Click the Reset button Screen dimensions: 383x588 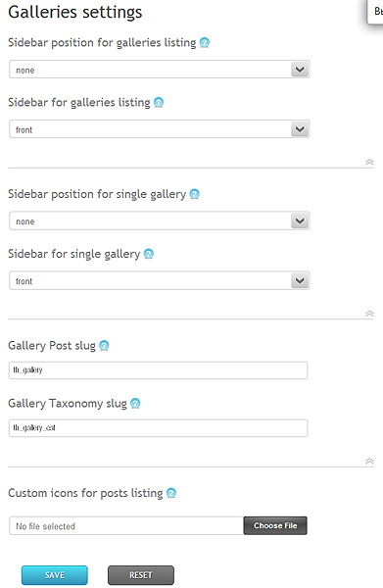tap(141, 575)
